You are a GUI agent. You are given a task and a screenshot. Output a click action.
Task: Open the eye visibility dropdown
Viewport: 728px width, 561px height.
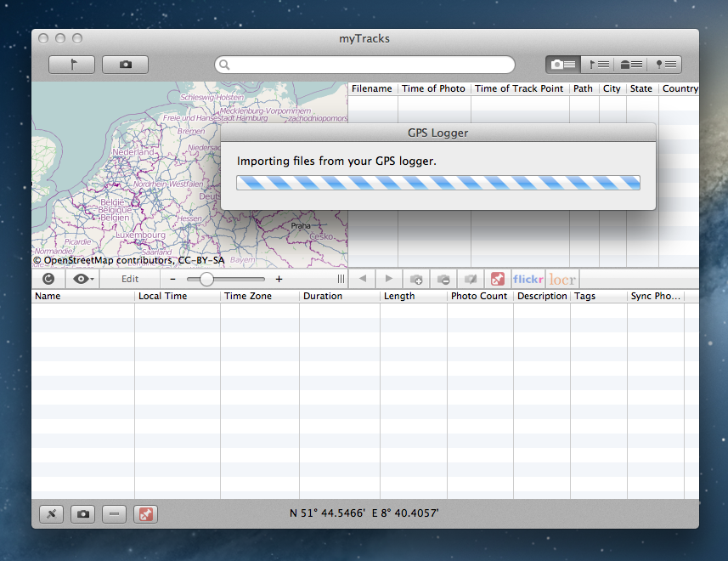pyautogui.click(x=83, y=279)
